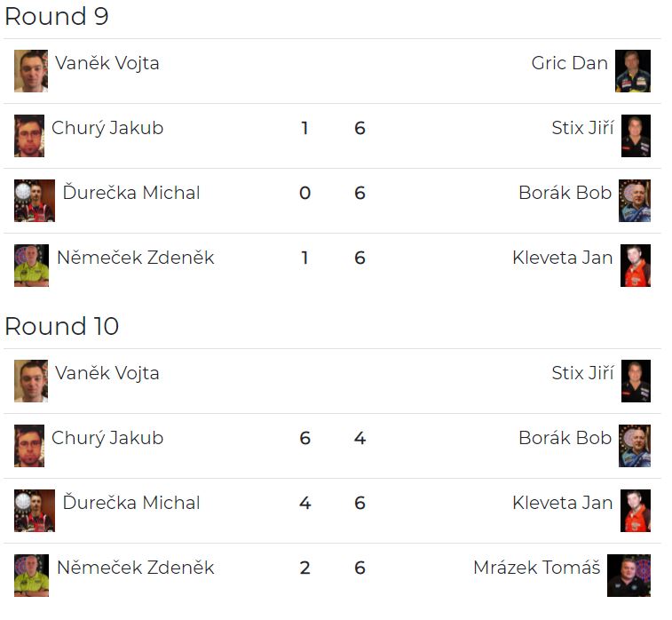Open Němeček Zdeněk's avatar in Round 9
The image size is (672, 620).
point(31,266)
